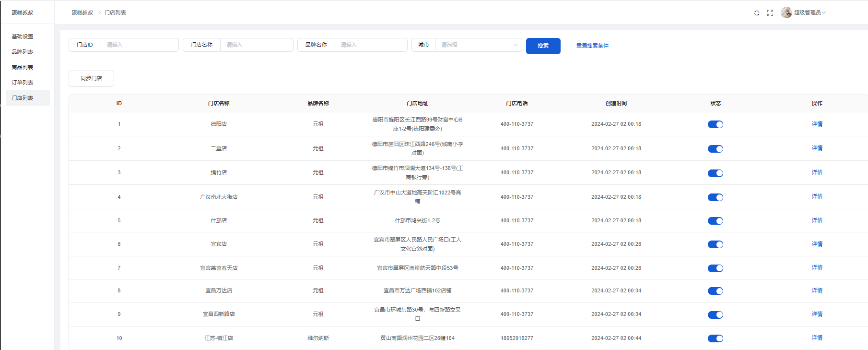Viewport: 868px width, 350px height.
Task: Select 订单列表 in the sidebar
Action: tap(23, 83)
